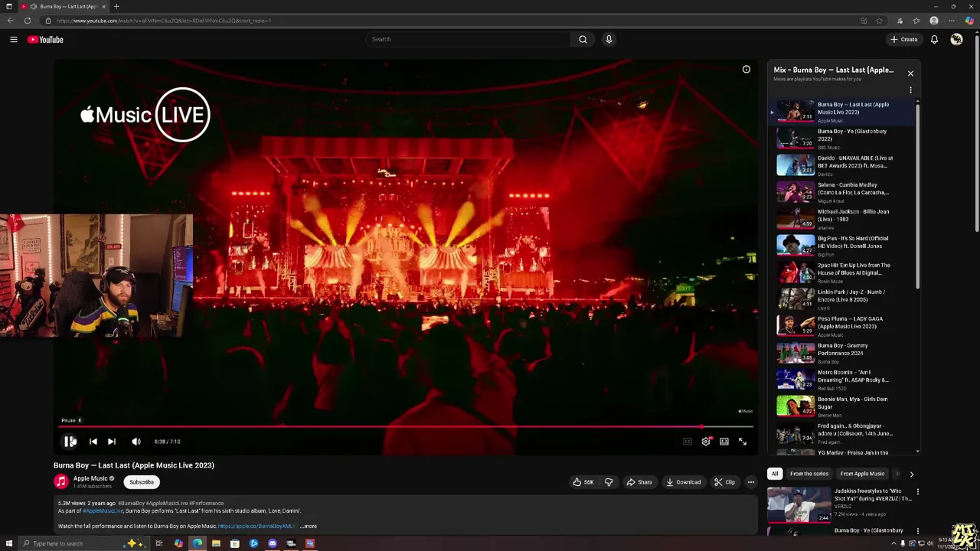Click the search magnifier button
The width and height of the screenshot is (980, 551).
[x=583, y=39]
